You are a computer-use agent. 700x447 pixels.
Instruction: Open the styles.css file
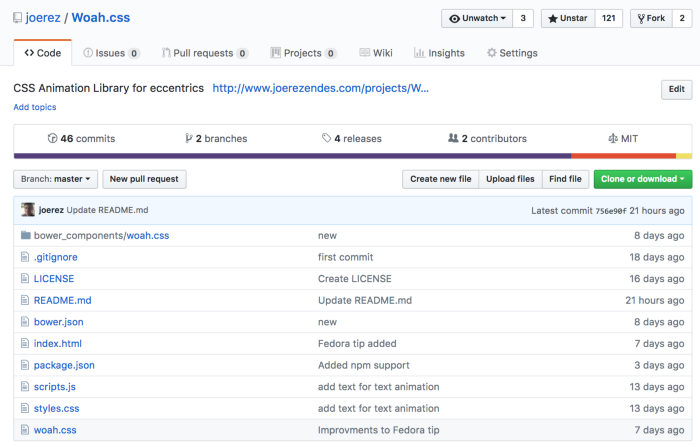56,408
